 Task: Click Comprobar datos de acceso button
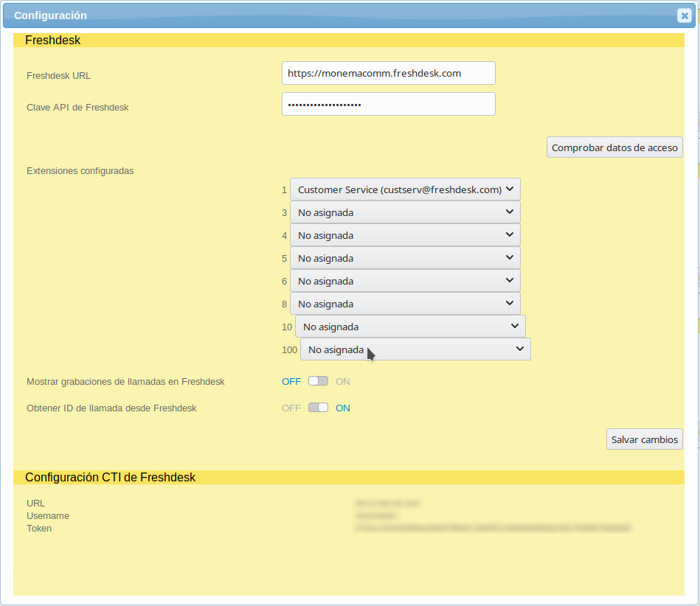coord(614,147)
